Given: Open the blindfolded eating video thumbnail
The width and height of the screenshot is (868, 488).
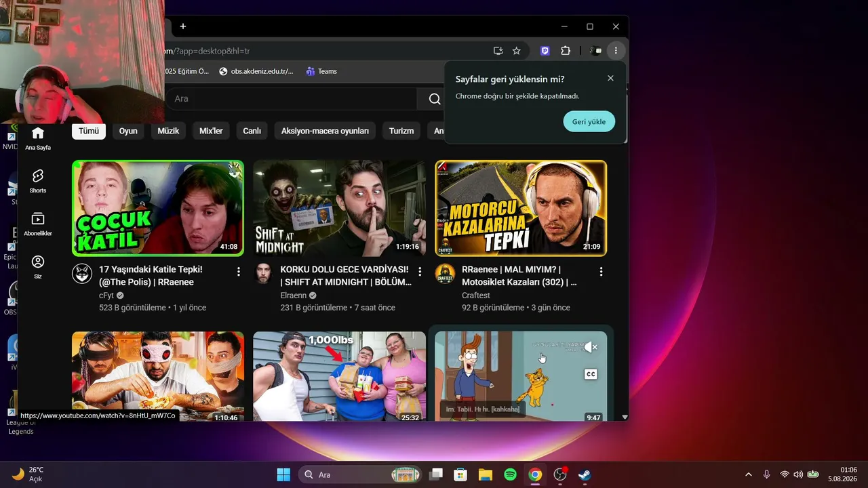Looking at the screenshot, I should click(x=158, y=376).
